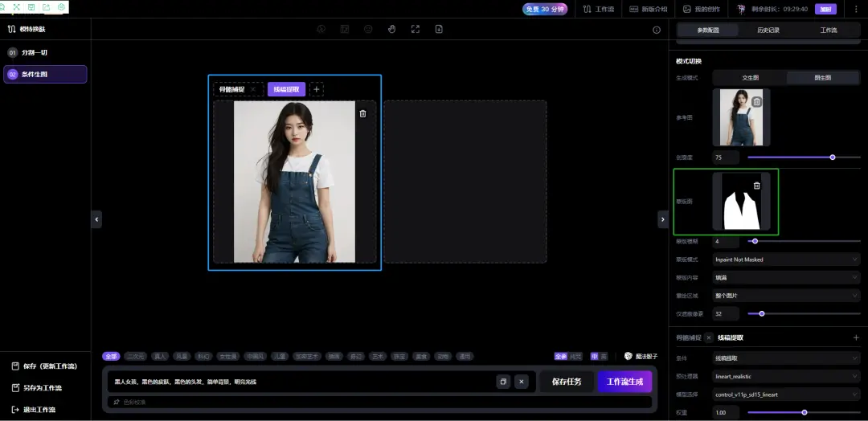Adjust the 权重 slider handle at 1.00
The width and height of the screenshot is (868, 421).
[x=805, y=412]
